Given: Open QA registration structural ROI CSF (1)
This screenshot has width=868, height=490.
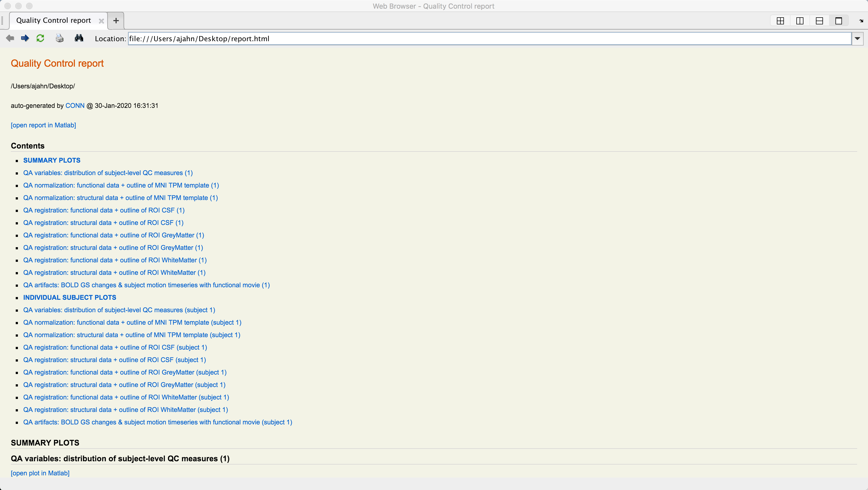Looking at the screenshot, I should [x=103, y=223].
